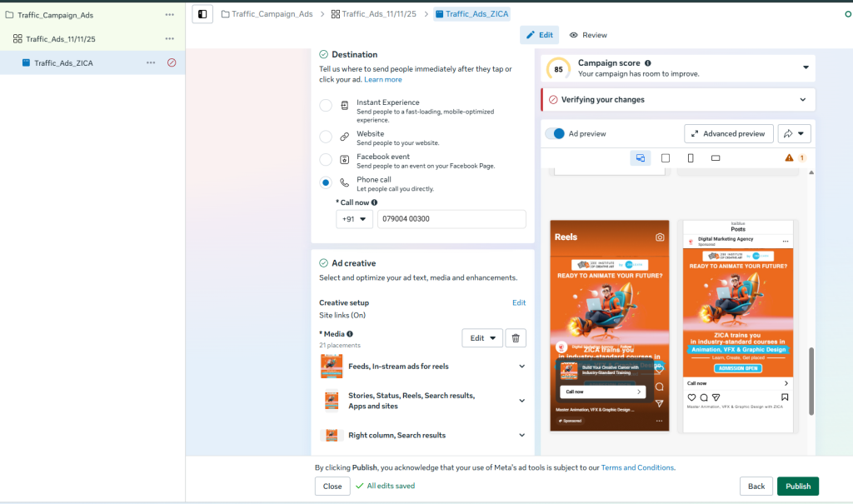The width and height of the screenshot is (853, 504).
Task: Click the green Publish button
Action: [x=797, y=486]
